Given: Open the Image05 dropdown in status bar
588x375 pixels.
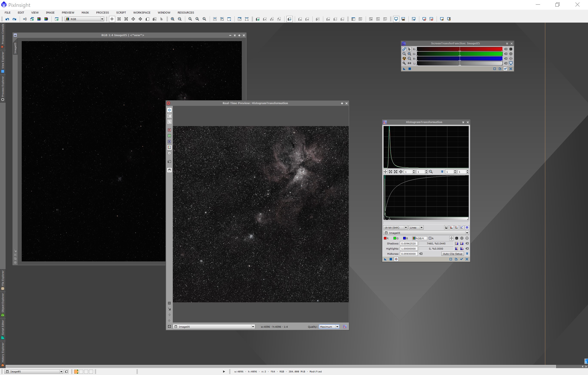Looking at the screenshot, I should click(x=34, y=372).
